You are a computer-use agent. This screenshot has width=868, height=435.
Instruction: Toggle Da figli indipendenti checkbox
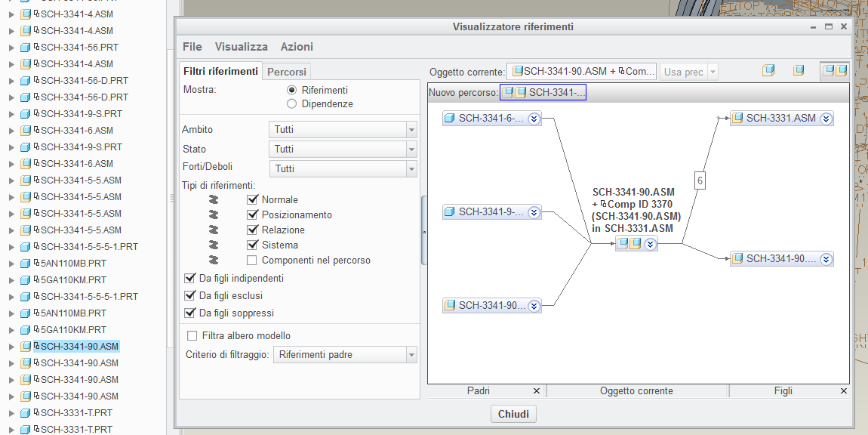[190, 278]
